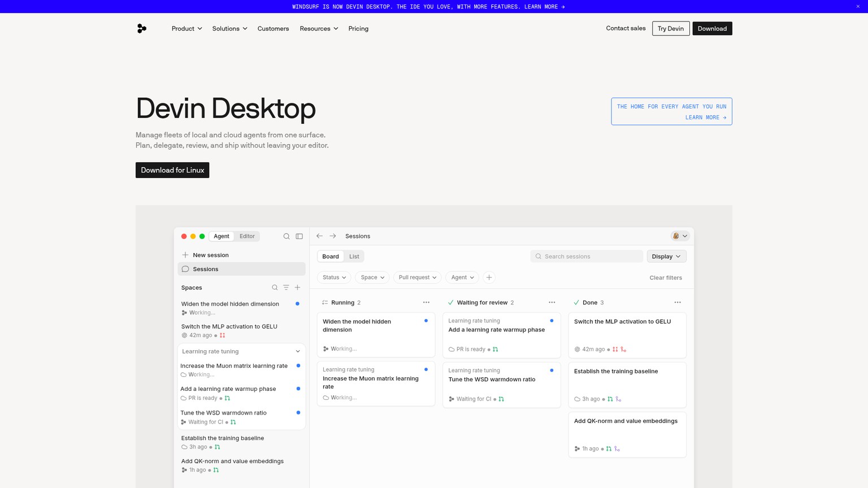
Task: Select sidebar item Tune the WSD warmdown ratio
Action: (241, 417)
